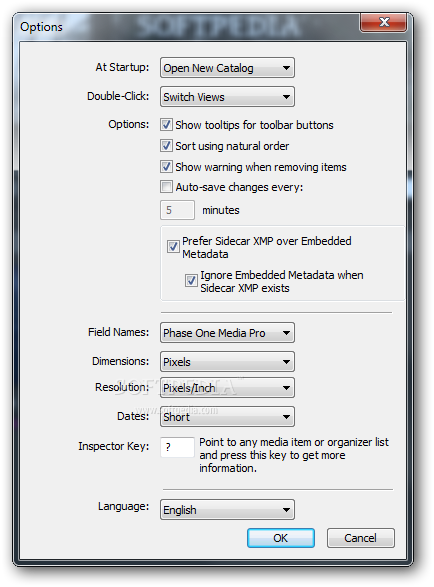Expand the Resolution dropdown

coord(227,388)
